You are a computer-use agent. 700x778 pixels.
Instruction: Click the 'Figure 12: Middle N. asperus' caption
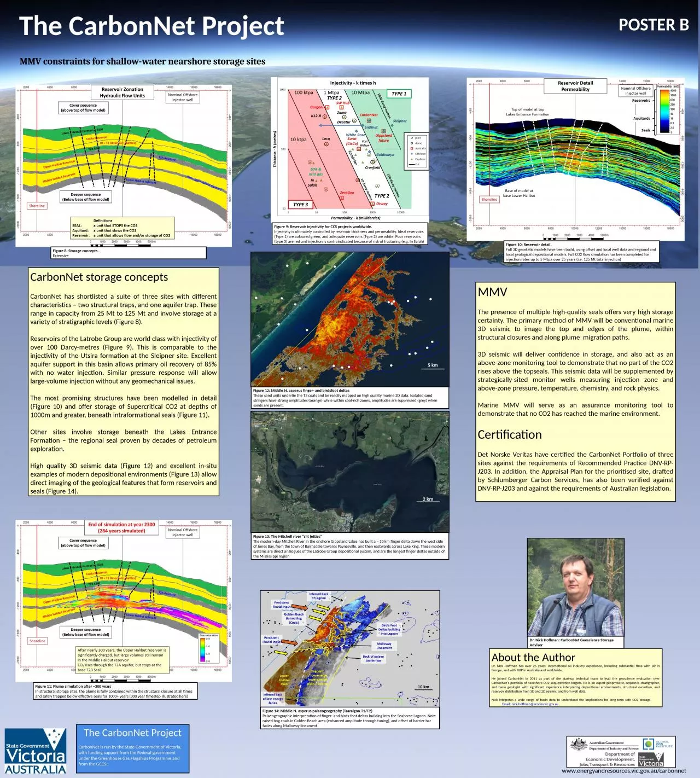tap(350, 398)
